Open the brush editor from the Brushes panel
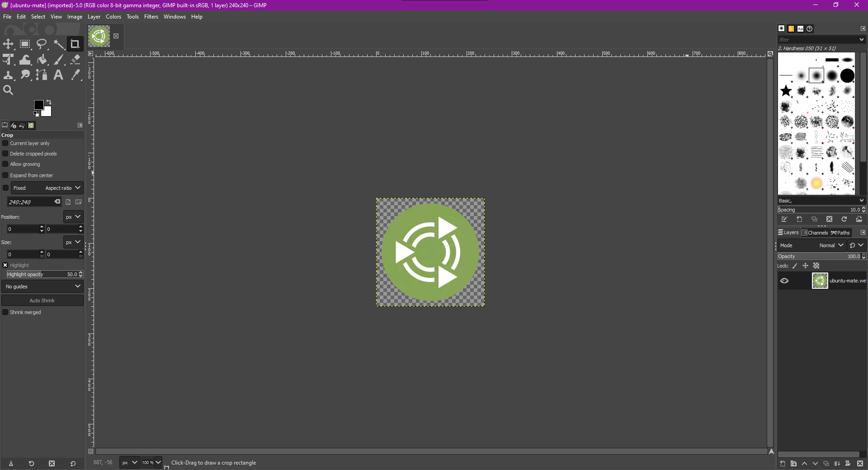868x470 pixels. (x=784, y=219)
